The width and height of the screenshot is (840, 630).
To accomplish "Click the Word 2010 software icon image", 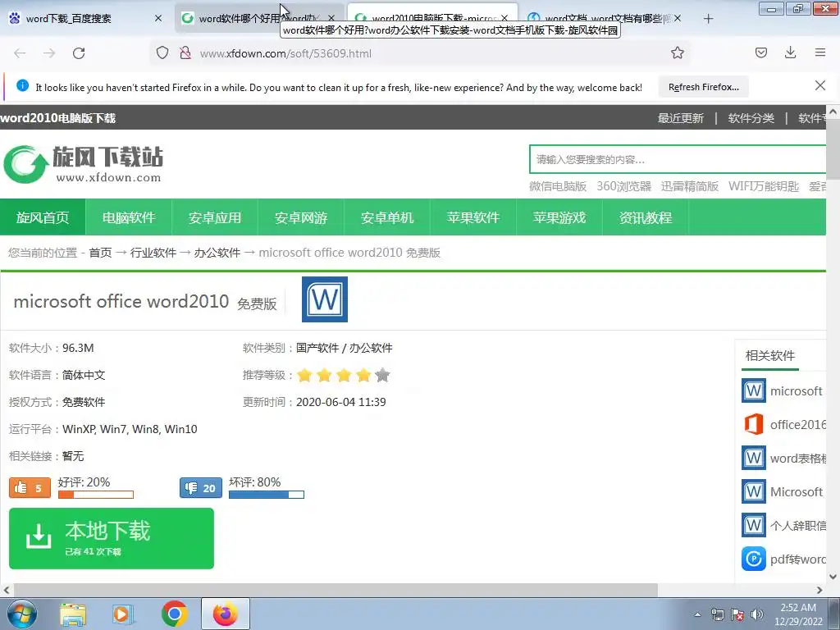I will [x=325, y=299].
